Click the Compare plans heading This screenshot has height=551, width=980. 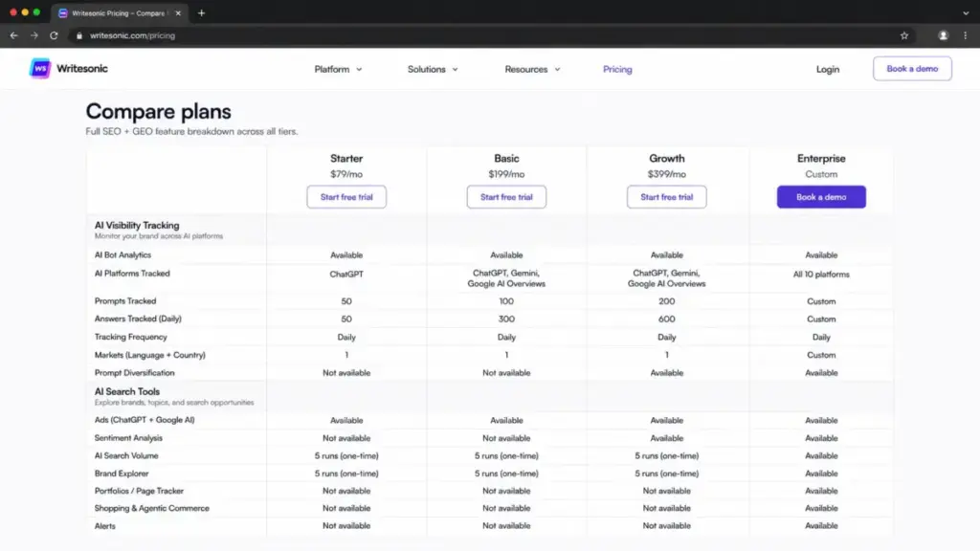158,111
